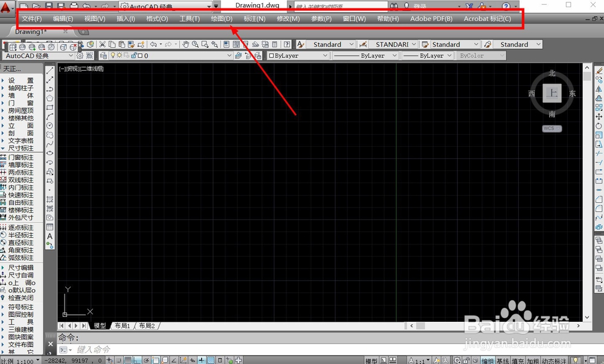
Task: Switch to the 布局1 layout tab
Action: coord(123,326)
